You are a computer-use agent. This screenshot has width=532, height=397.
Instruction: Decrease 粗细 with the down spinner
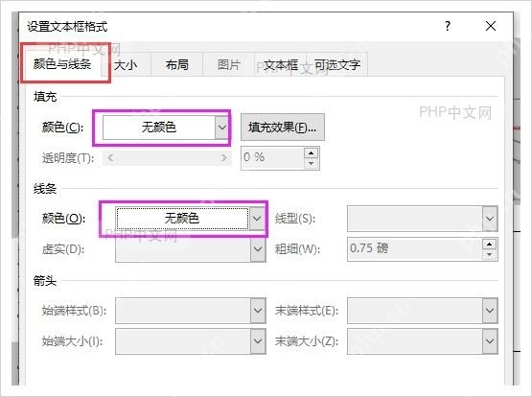pos(489,255)
